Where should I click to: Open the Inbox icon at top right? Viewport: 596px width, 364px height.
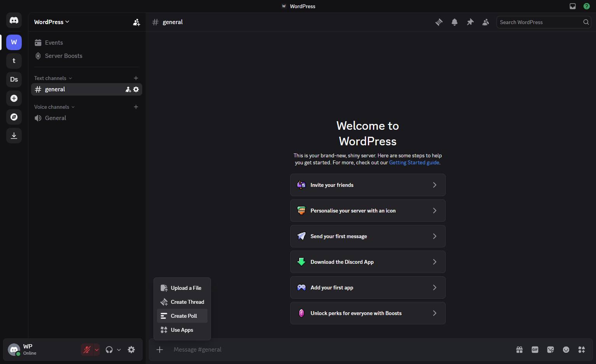pyautogui.click(x=573, y=6)
